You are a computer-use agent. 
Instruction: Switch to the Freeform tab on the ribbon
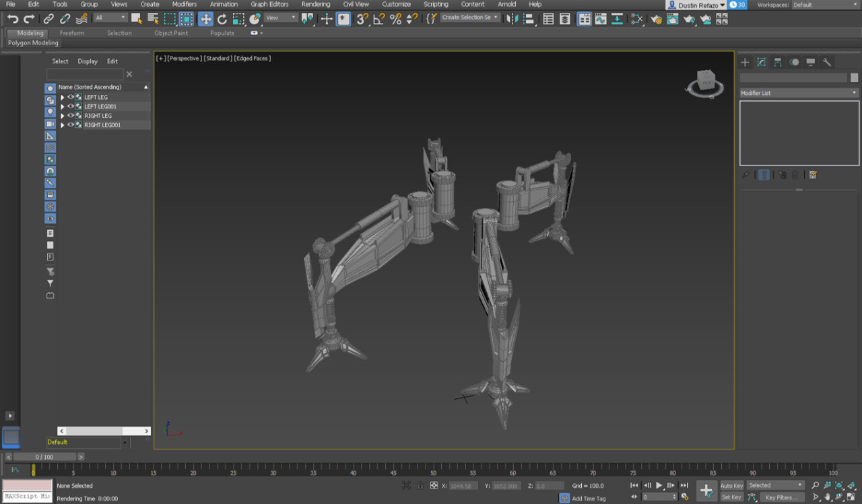(x=72, y=32)
